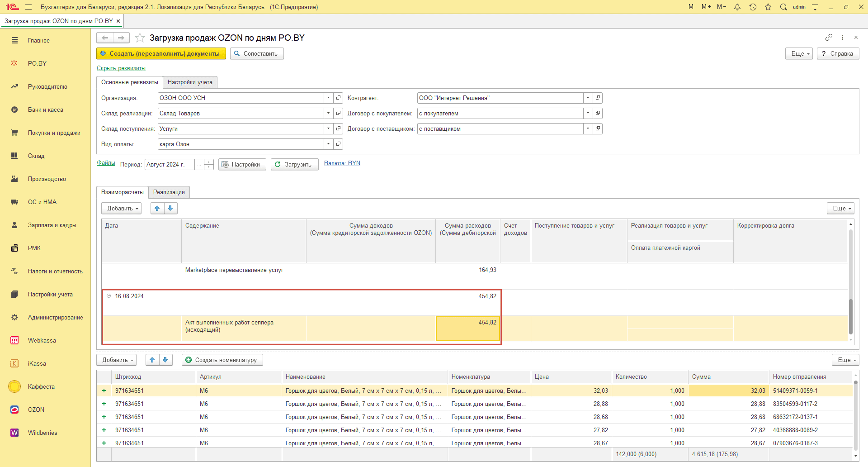Image resolution: width=868 pixels, height=467 pixels.
Task: Click Создать (перезаполнить) документы button
Action: 161,53
